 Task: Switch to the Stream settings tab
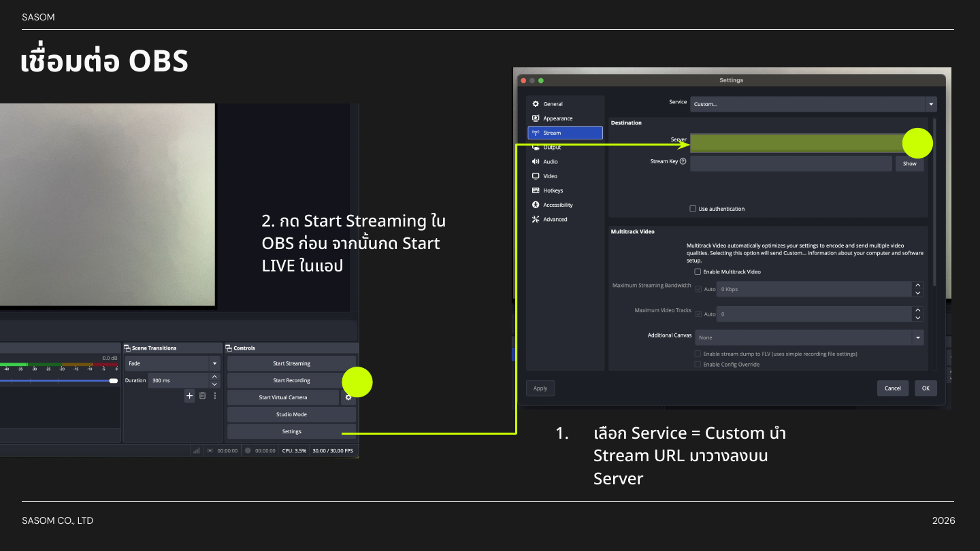(x=565, y=133)
